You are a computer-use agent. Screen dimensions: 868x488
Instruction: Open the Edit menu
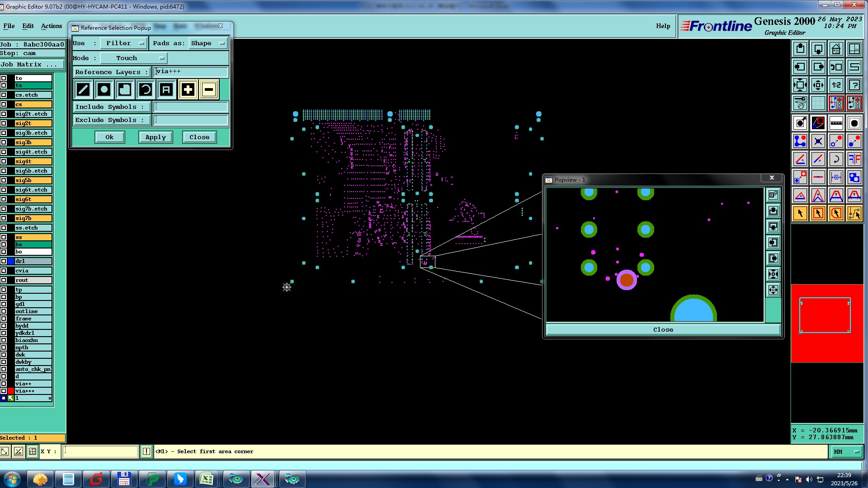coord(28,26)
